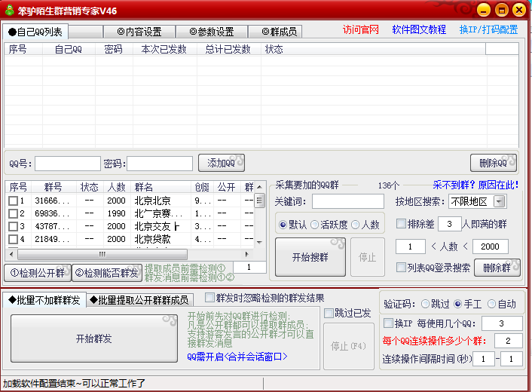Image resolution: width=532 pixels, height=392 pixels.
Task: Enable the 换IP checkbox
Action: pos(388,323)
